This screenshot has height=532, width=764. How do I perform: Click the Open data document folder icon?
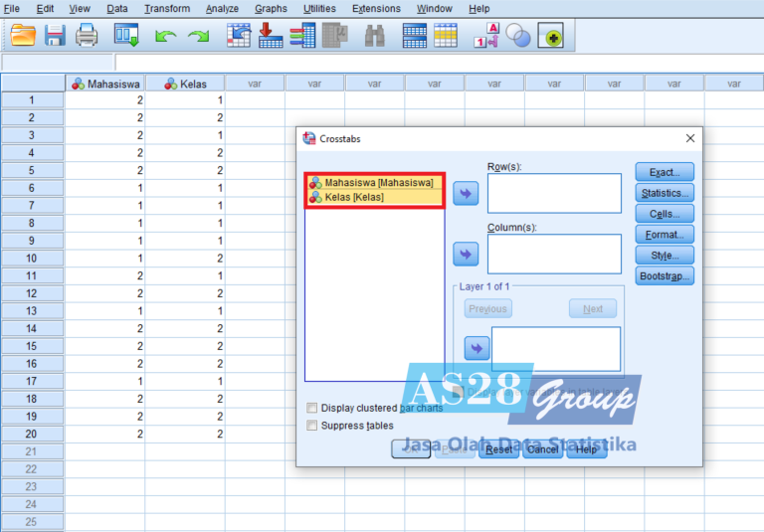[22, 36]
